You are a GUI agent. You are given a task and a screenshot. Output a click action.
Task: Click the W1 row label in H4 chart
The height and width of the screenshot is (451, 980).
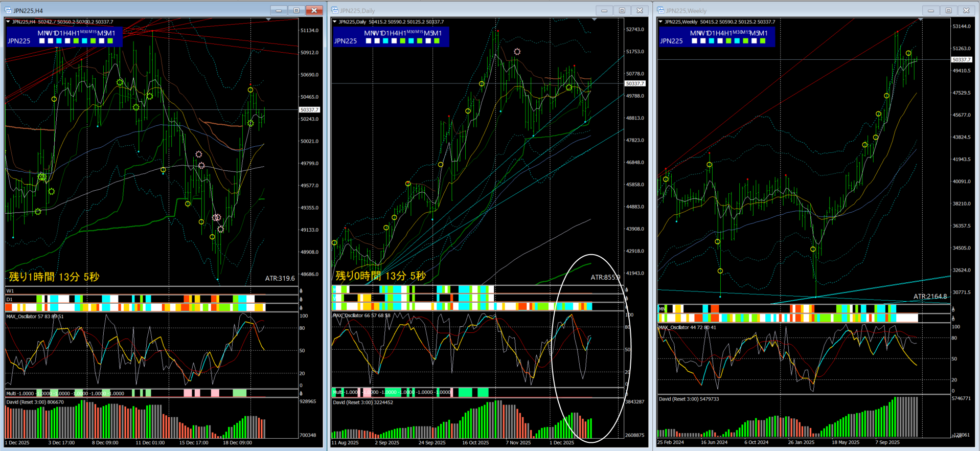click(10, 291)
